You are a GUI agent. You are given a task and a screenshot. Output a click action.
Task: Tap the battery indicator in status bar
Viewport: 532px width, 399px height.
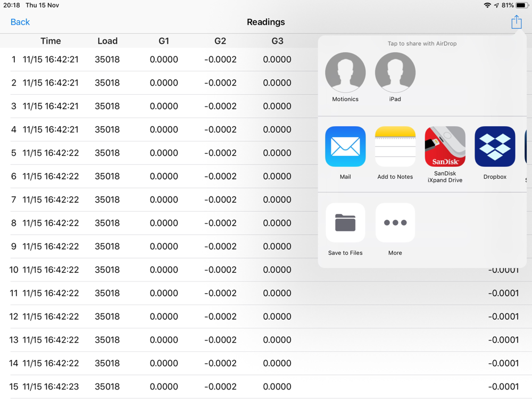(x=522, y=5)
